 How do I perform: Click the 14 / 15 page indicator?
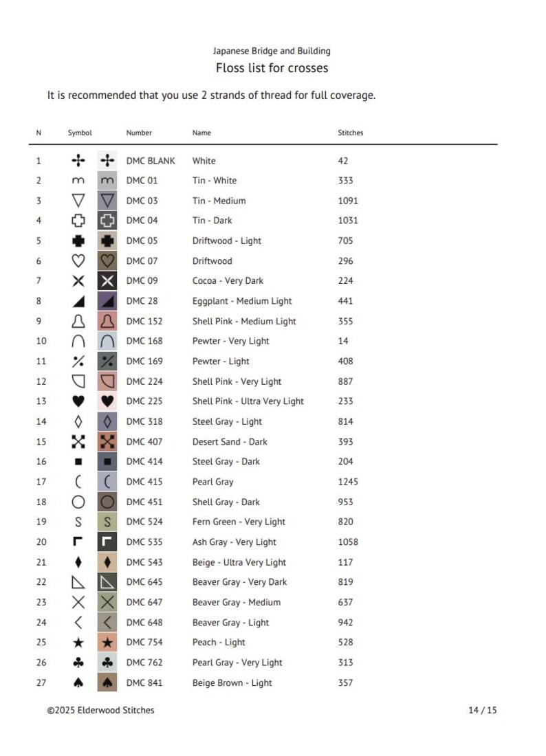(x=482, y=710)
